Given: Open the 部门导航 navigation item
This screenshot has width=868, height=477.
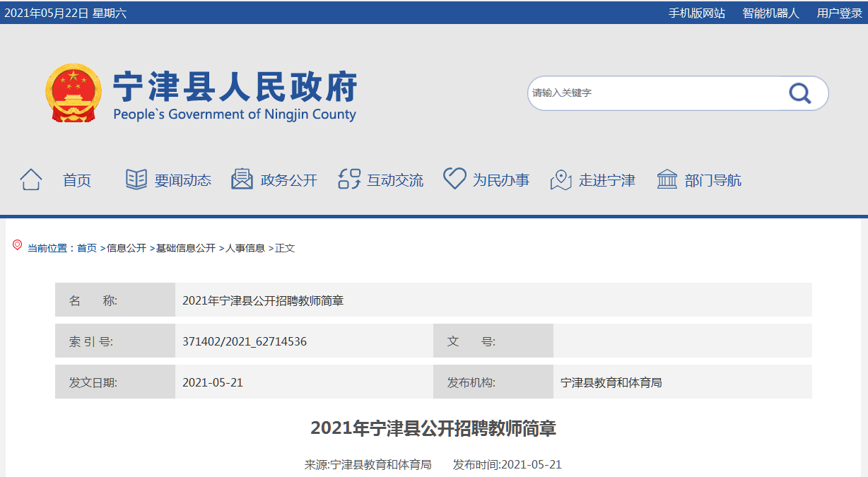Looking at the screenshot, I should click(713, 180).
